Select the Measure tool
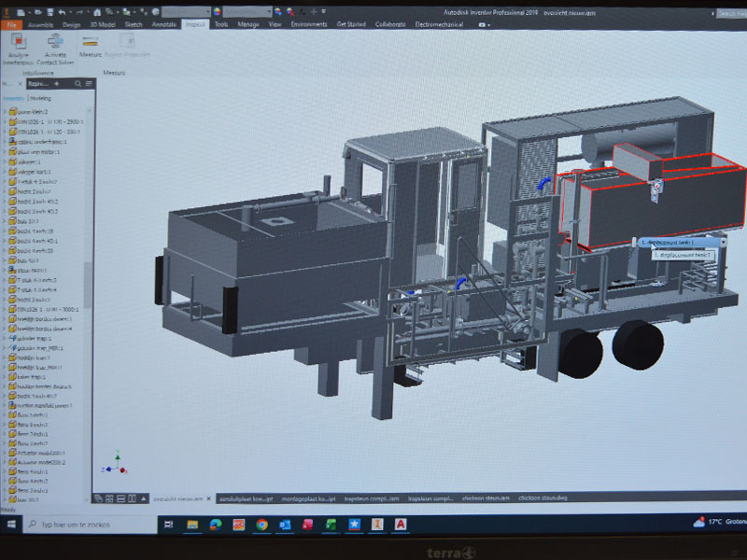747x560 pixels. (90, 47)
